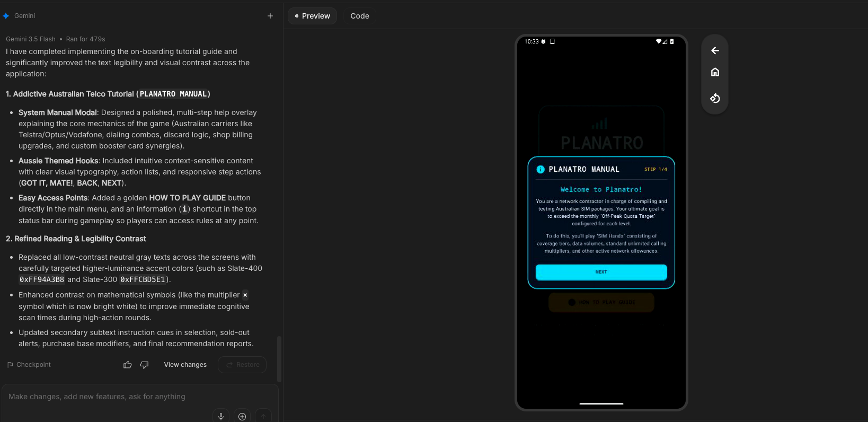Open View changes

185,365
